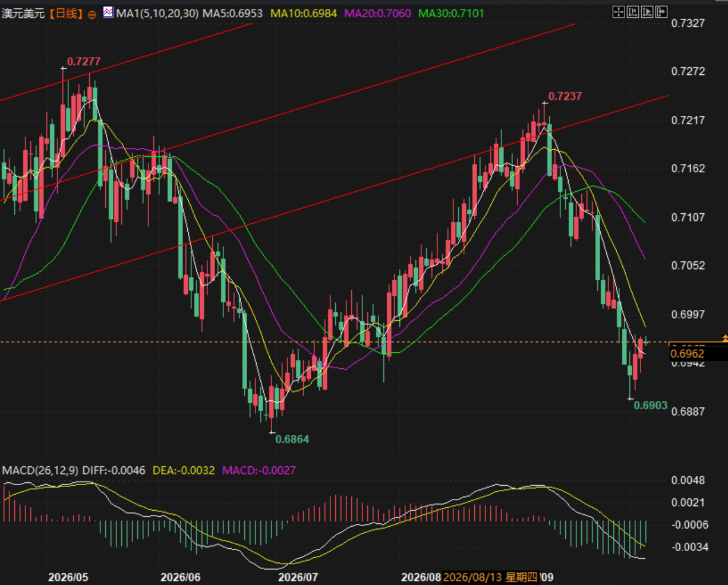Click the -0.0006 MACD axis label
The height and width of the screenshot is (585, 728).
coord(690,524)
